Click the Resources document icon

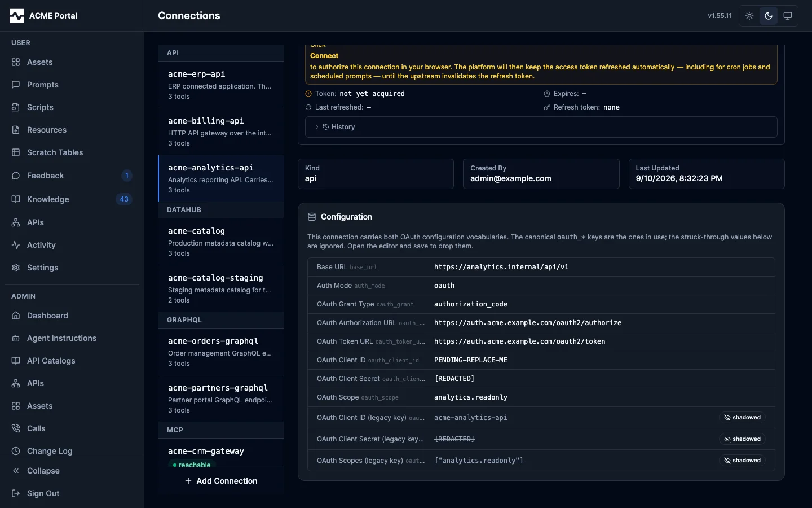tap(16, 130)
